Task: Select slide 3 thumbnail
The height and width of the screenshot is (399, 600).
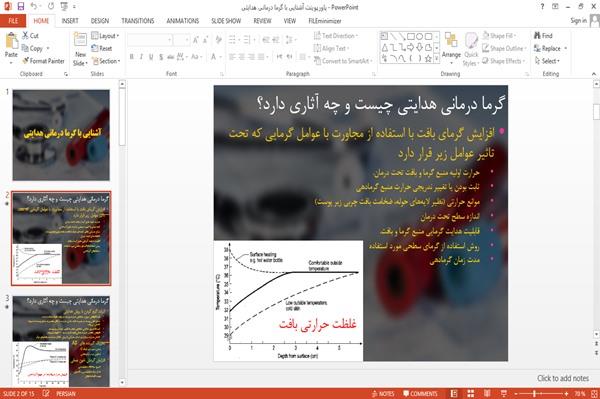Action: [61, 341]
